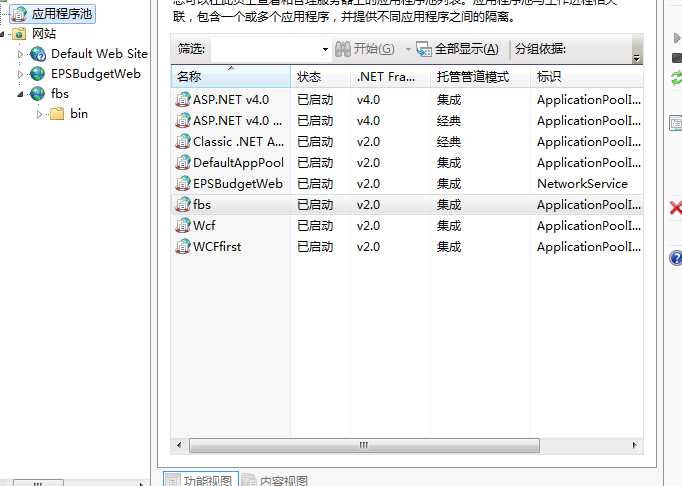
Task: Sort by the .NET Fra... column header
Action: point(390,77)
